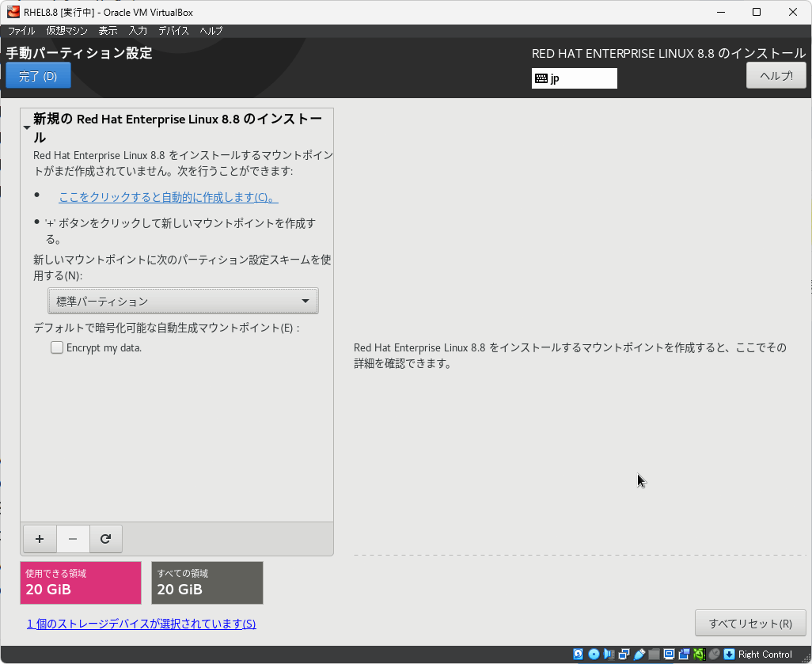The width and height of the screenshot is (812, 664).
Task: Collapse the 新規の Red Hat Enterprise Linux 8.8 section
Action: click(27, 127)
